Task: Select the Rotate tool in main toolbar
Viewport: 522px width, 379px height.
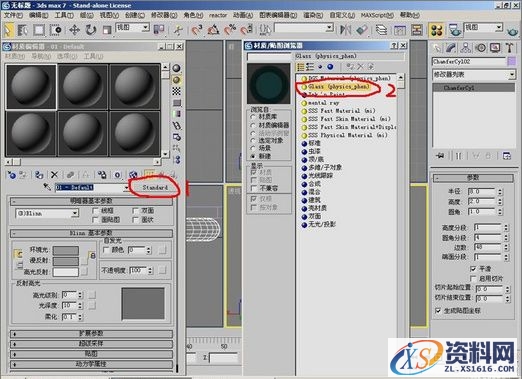Action: pyautogui.click(x=90, y=30)
